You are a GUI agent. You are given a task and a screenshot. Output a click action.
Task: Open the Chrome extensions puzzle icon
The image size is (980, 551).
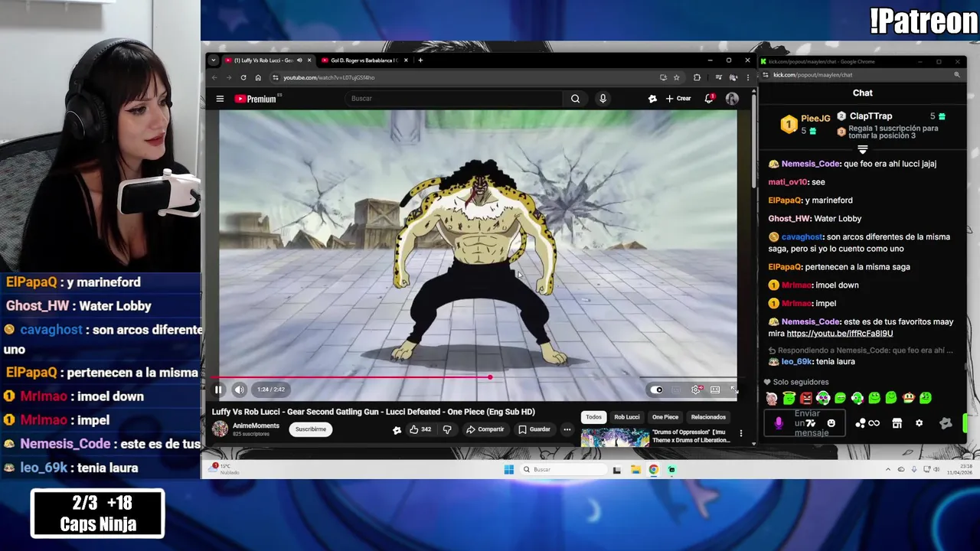[x=697, y=77]
